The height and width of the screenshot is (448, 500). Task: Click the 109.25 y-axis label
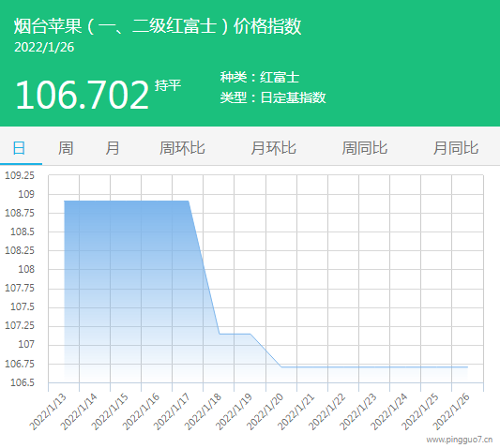coord(20,175)
